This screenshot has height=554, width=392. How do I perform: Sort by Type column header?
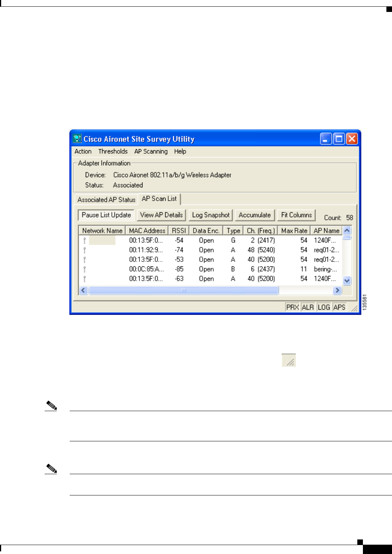233,231
